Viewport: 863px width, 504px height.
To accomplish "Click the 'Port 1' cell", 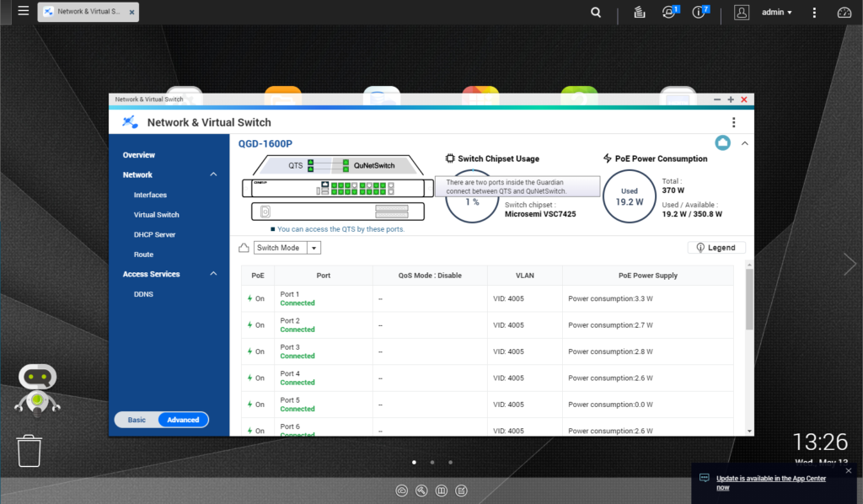I will coord(323,298).
